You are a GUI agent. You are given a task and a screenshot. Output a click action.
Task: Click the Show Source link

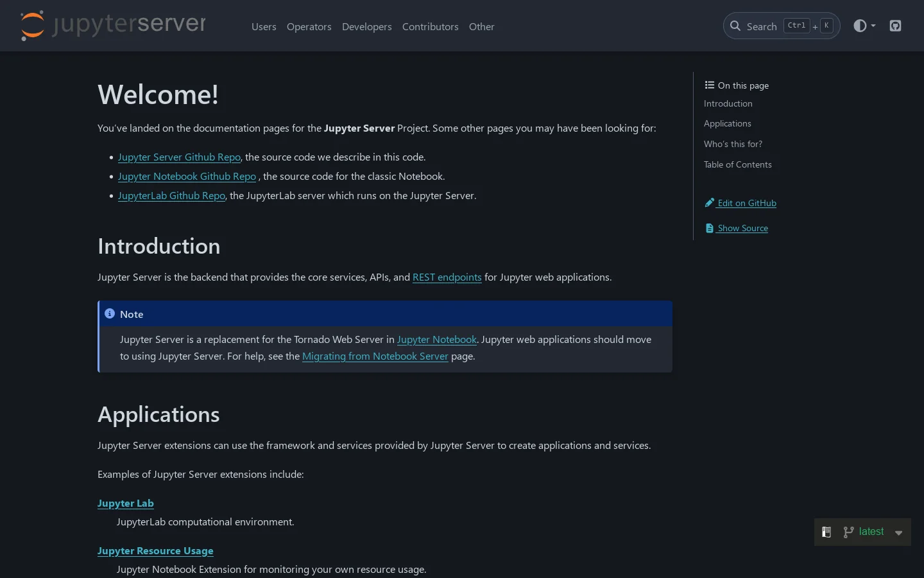743,228
